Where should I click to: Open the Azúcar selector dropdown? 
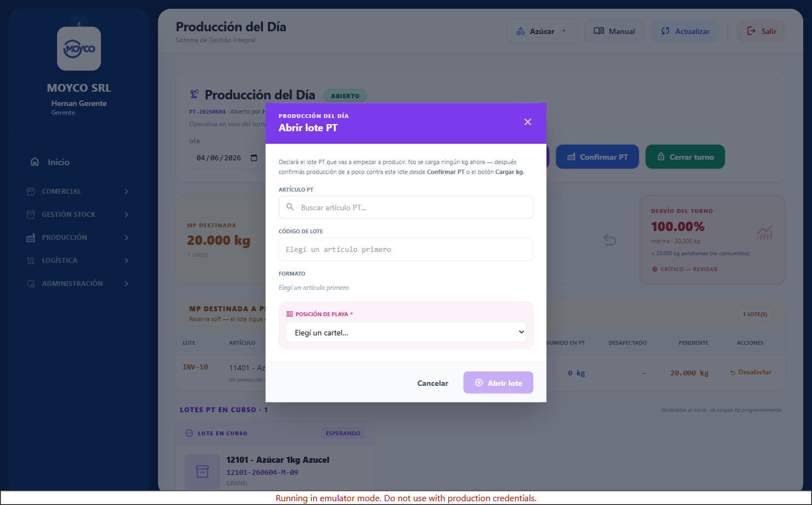coord(542,31)
